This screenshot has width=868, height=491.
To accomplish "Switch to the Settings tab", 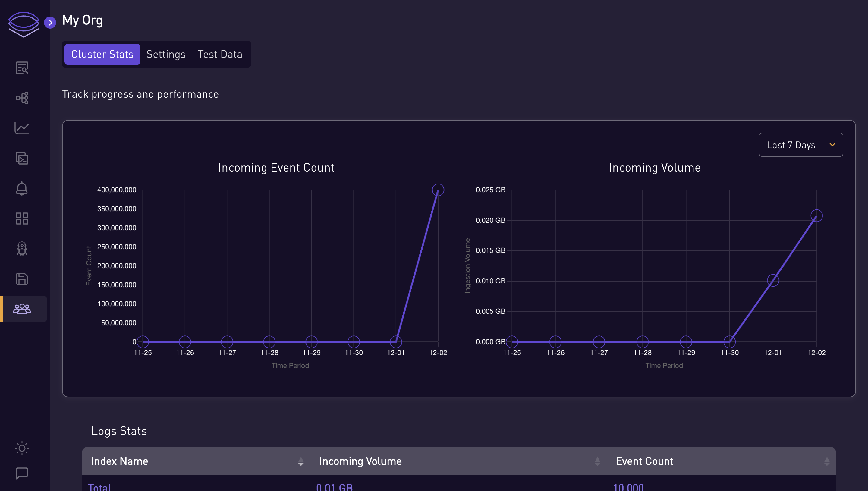I will [x=166, y=54].
